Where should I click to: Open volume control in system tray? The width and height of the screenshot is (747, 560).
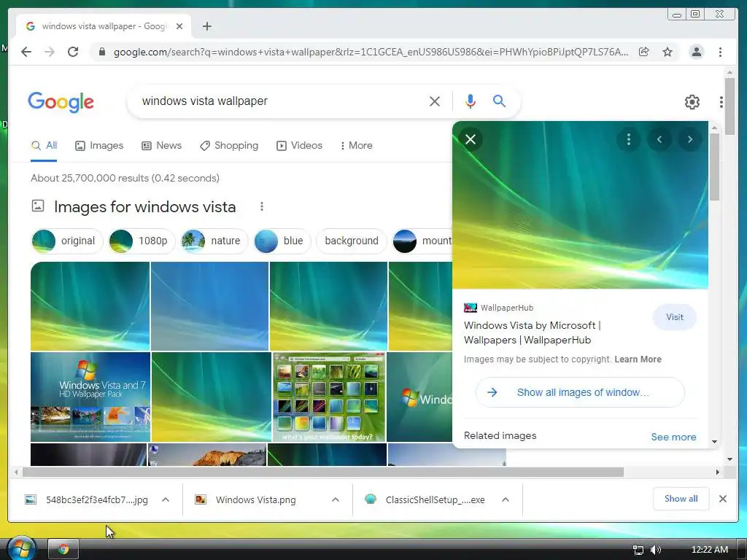pos(656,550)
